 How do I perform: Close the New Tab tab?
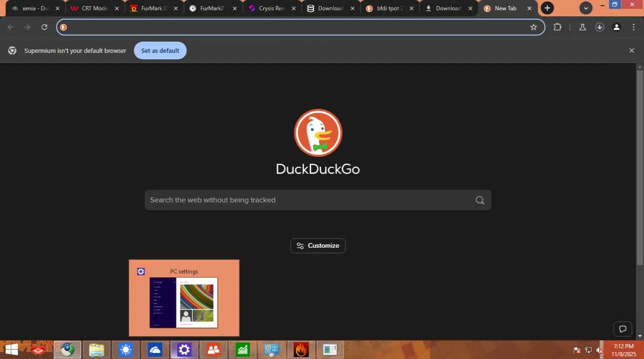[x=529, y=8]
